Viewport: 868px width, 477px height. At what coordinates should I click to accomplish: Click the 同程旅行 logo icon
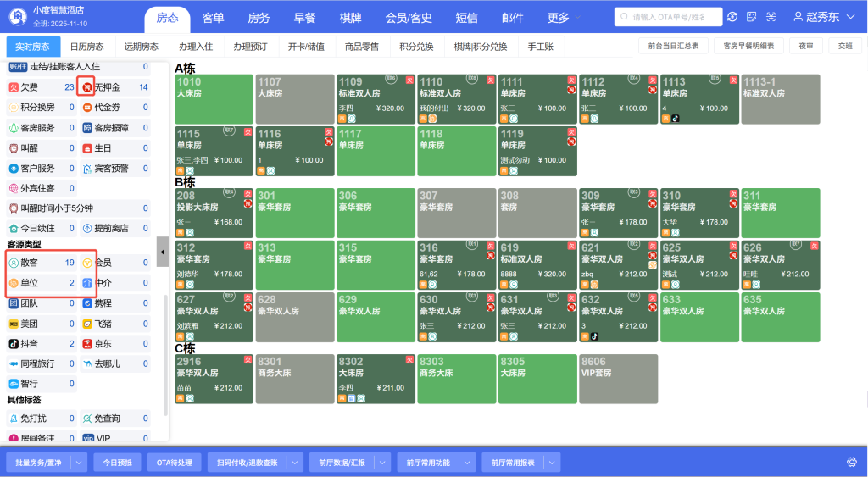(x=14, y=363)
